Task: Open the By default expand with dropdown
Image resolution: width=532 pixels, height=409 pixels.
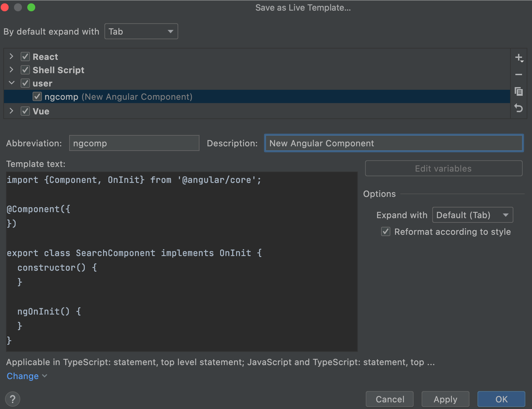Action: click(x=141, y=31)
